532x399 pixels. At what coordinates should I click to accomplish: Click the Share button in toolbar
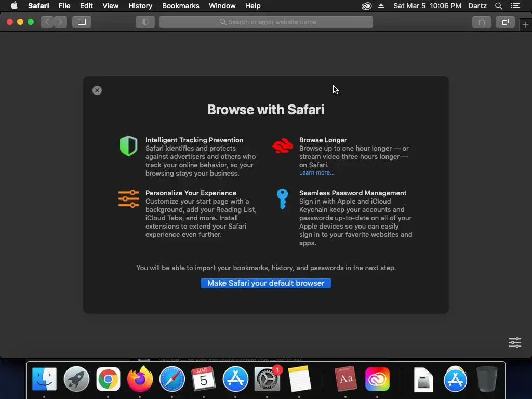tap(482, 22)
